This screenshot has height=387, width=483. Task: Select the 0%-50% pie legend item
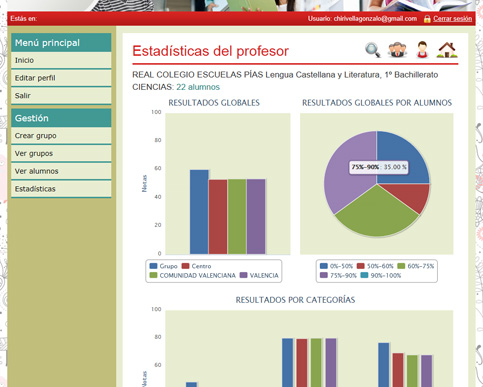pyautogui.click(x=336, y=266)
